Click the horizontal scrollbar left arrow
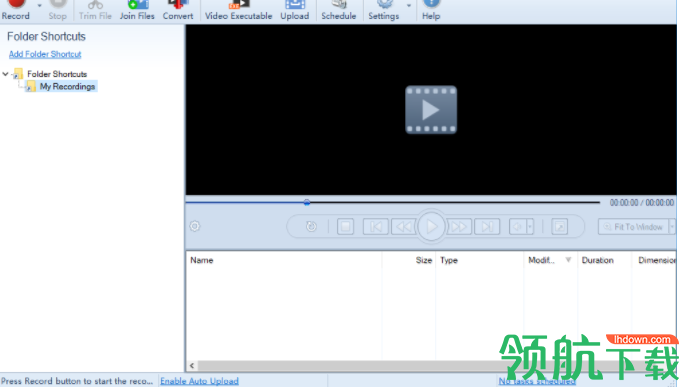679x387 pixels. (x=192, y=366)
